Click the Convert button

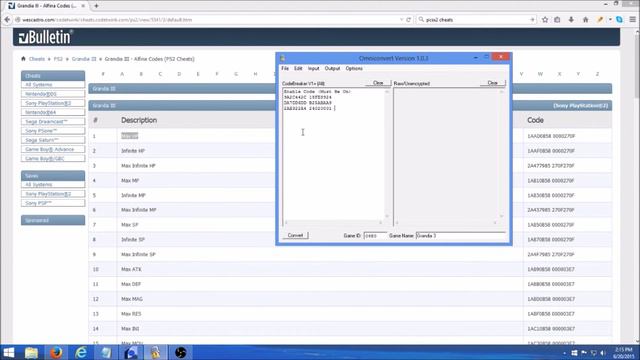pyautogui.click(x=295, y=236)
